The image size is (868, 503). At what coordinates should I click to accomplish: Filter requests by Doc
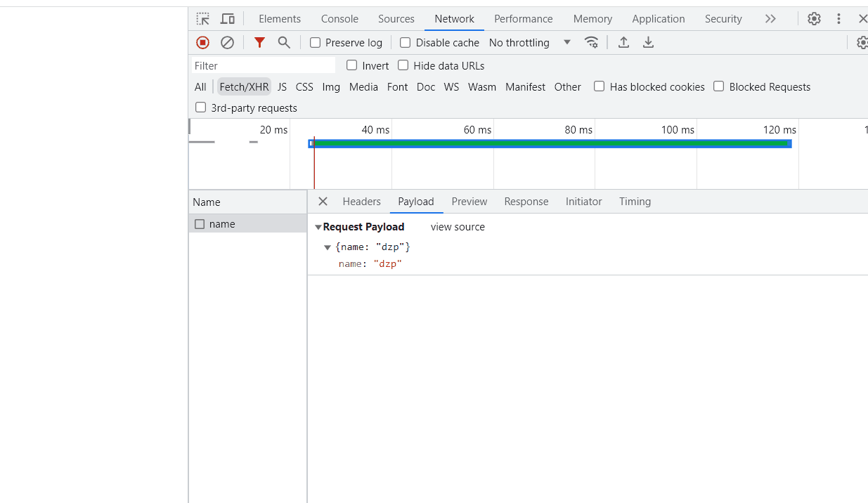tap(426, 87)
